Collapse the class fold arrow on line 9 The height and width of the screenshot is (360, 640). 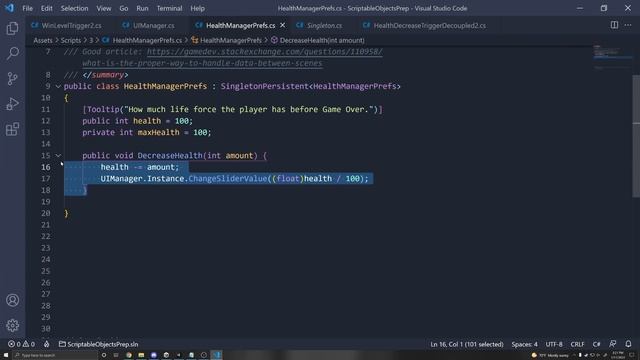tap(58, 87)
